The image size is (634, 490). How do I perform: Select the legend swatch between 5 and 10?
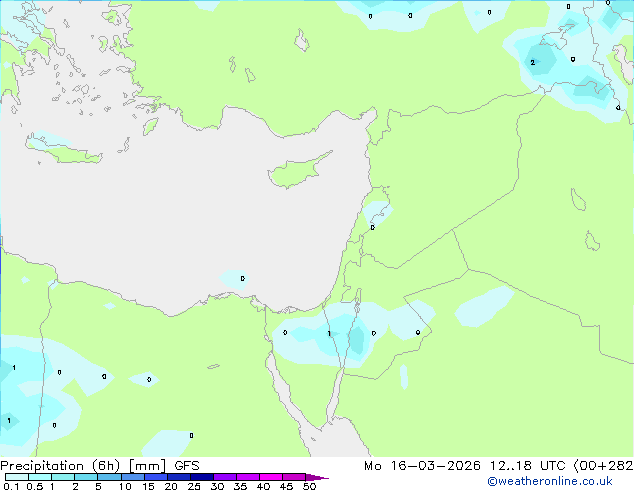point(110,477)
